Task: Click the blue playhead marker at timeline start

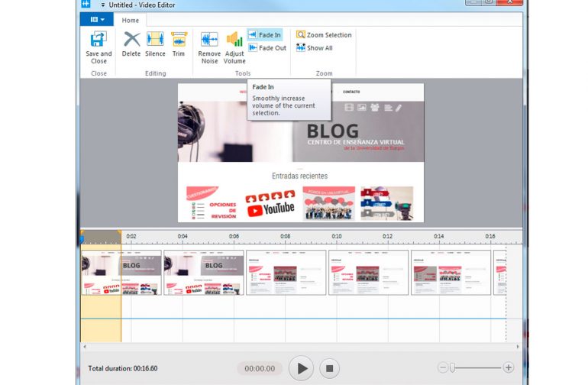Action: [82, 239]
